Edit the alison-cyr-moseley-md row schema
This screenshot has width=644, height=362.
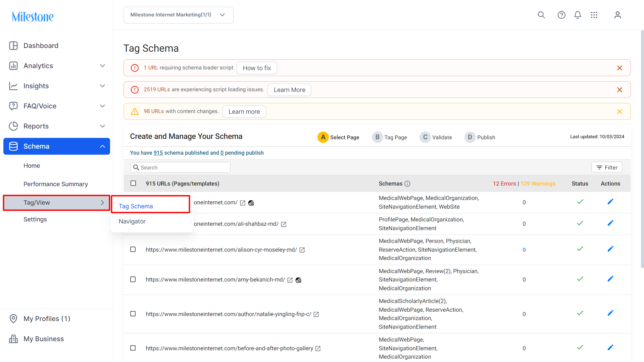(610, 249)
